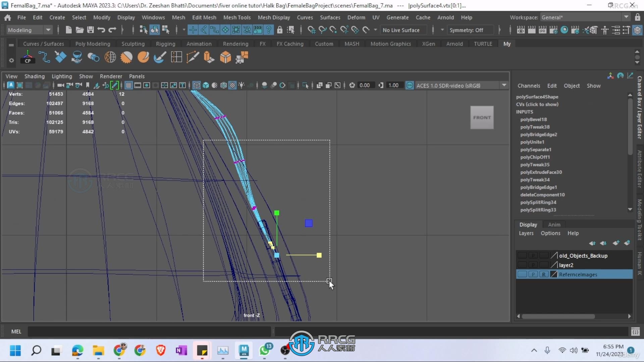Screen dimensions: 644x362
Task: Click the Make Live Surface icon
Action: tap(366, 29)
